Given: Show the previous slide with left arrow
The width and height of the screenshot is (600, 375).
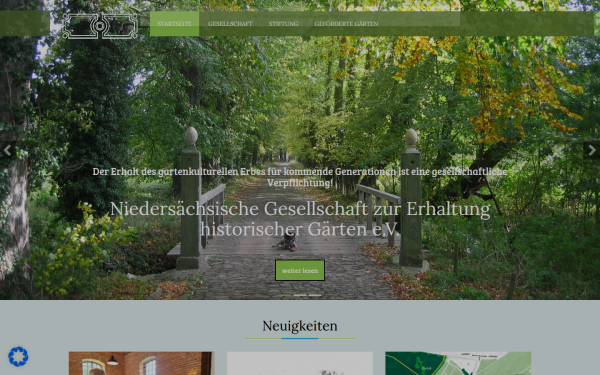Looking at the screenshot, I should 7,150.
